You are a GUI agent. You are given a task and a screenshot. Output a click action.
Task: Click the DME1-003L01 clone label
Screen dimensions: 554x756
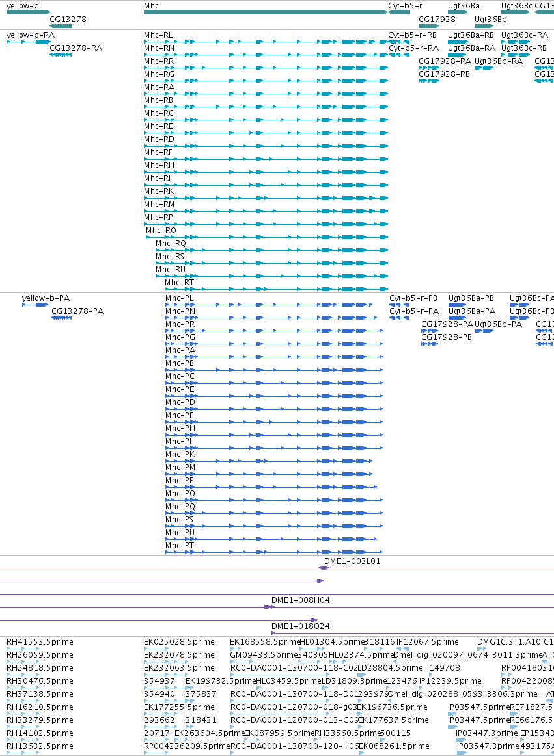click(352, 561)
